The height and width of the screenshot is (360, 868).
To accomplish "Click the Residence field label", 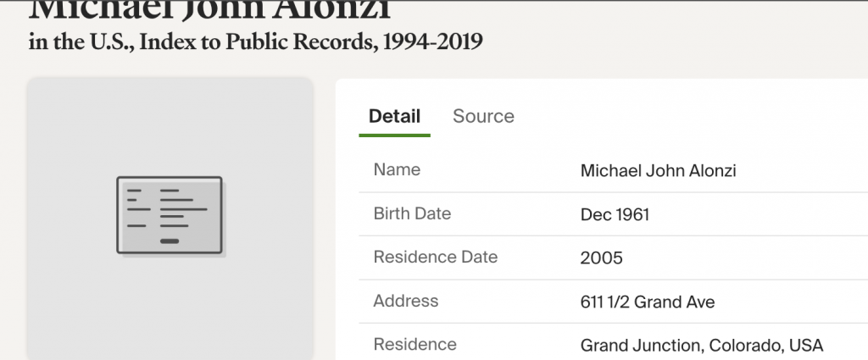I will [x=415, y=344].
